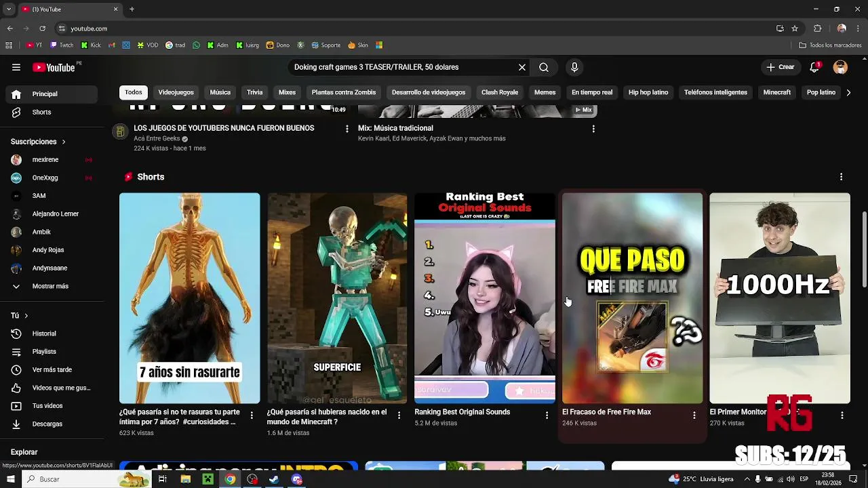868x488 pixels.
Task: Open Ranking Best Original Sounds short thumbnail
Action: [485, 298]
